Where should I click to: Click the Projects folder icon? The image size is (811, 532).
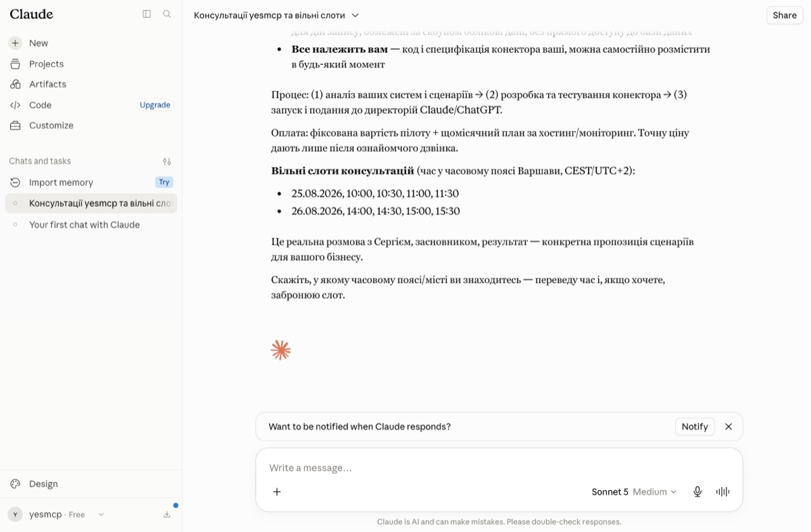coord(15,64)
